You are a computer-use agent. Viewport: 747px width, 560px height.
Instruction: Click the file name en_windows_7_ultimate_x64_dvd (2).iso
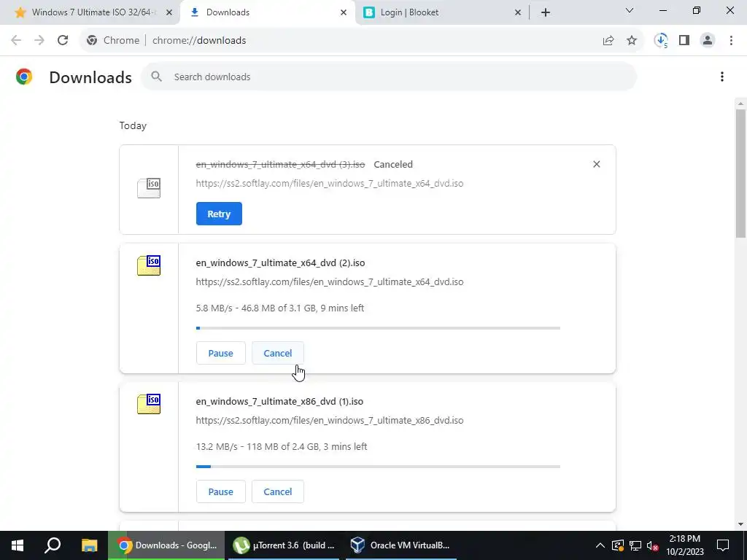(x=280, y=262)
